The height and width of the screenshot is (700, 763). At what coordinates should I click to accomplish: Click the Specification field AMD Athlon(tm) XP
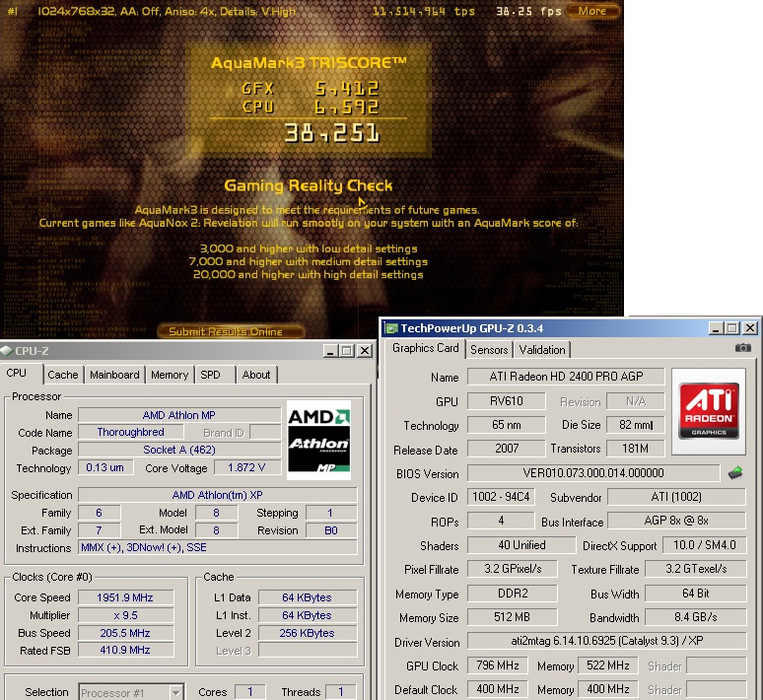[x=218, y=495]
